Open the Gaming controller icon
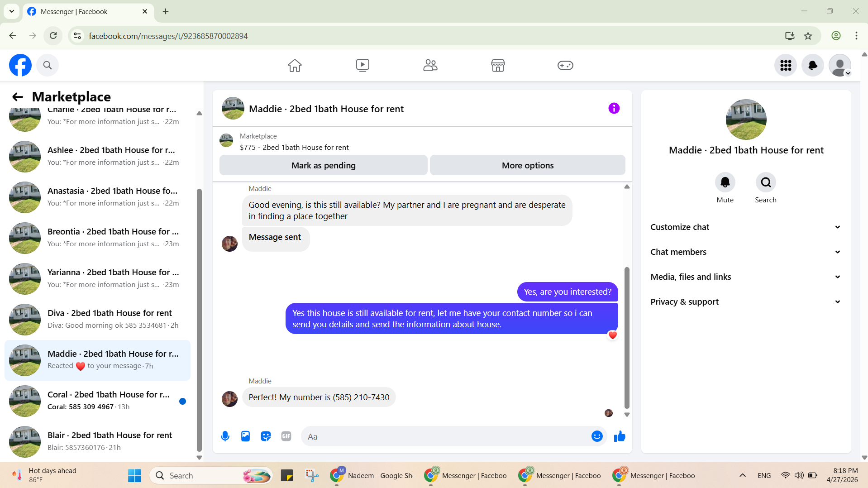This screenshot has width=868, height=488. 565,65
